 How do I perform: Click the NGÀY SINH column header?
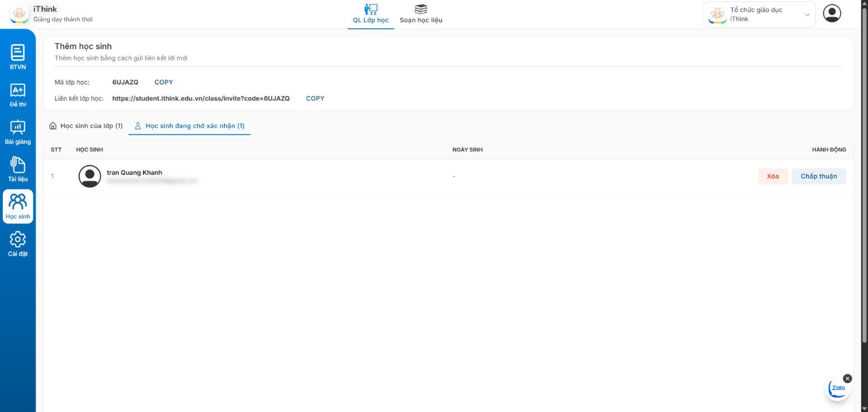(467, 150)
